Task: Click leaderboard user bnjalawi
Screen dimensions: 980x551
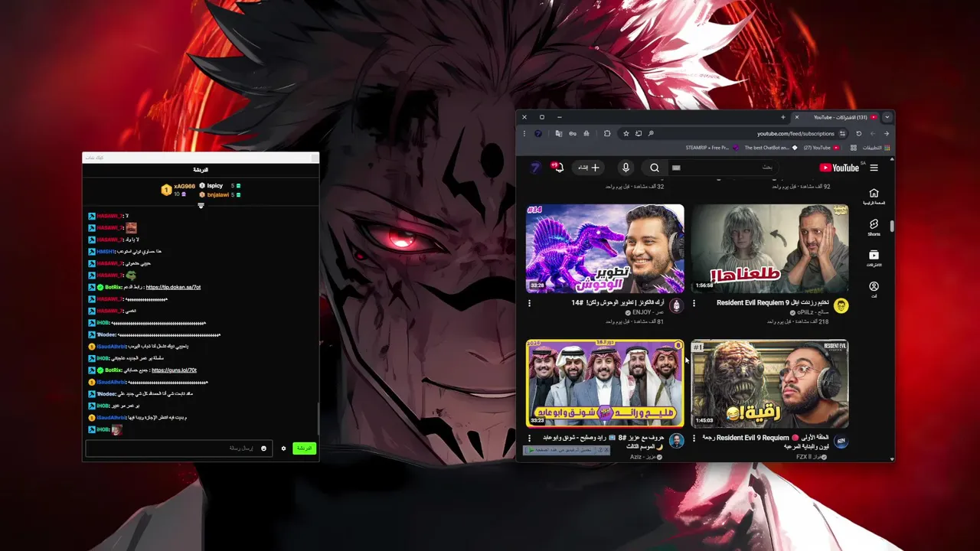Action: coord(218,195)
